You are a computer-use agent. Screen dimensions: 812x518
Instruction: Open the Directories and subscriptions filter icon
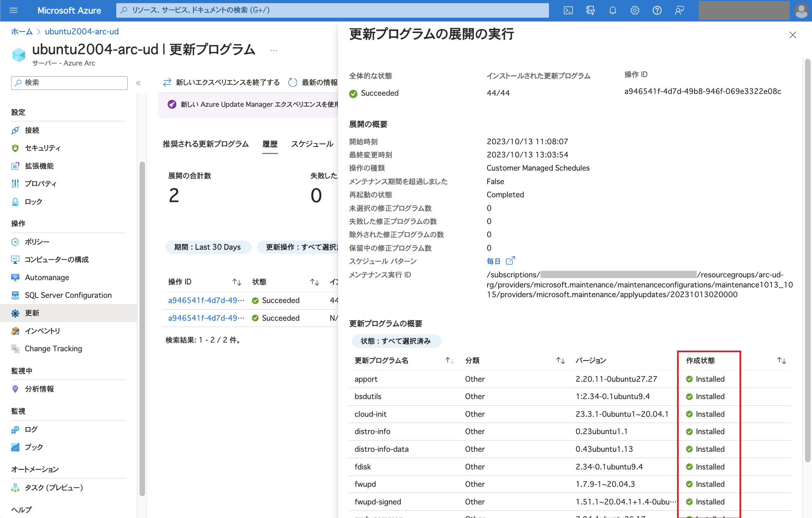(590, 10)
